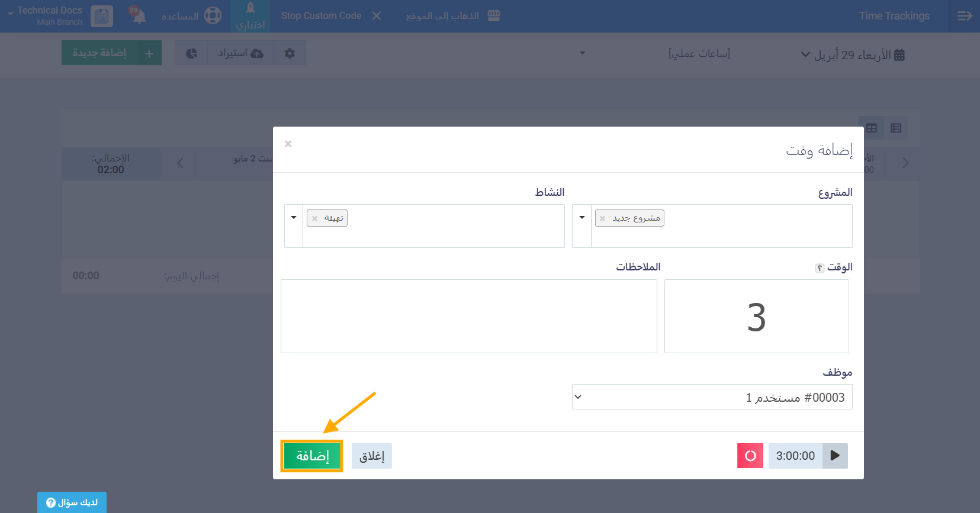The height and width of the screenshot is (513, 980).
Task: Click the الوقت help question mark icon
Action: click(820, 268)
